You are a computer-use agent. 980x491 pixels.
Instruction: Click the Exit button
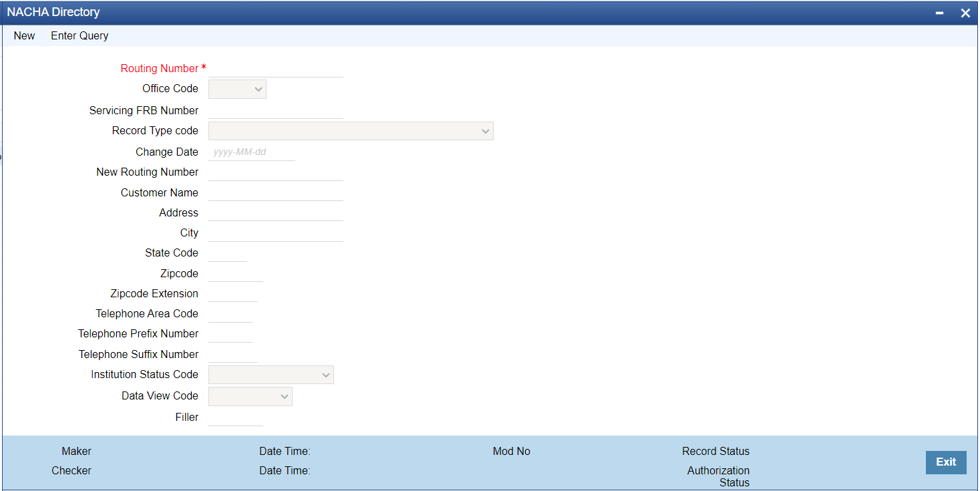946,462
